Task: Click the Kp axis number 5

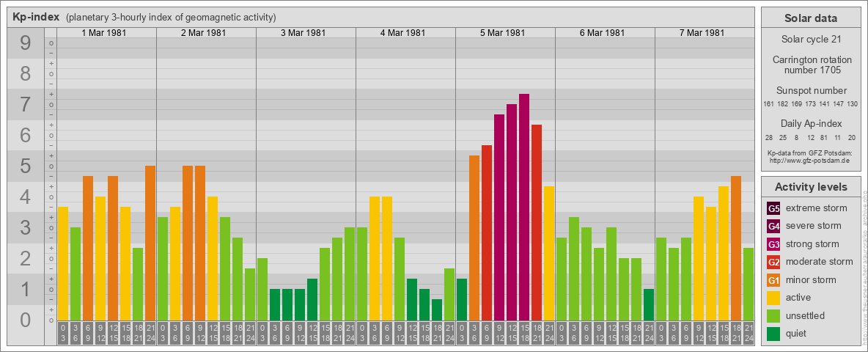Action: (25, 166)
